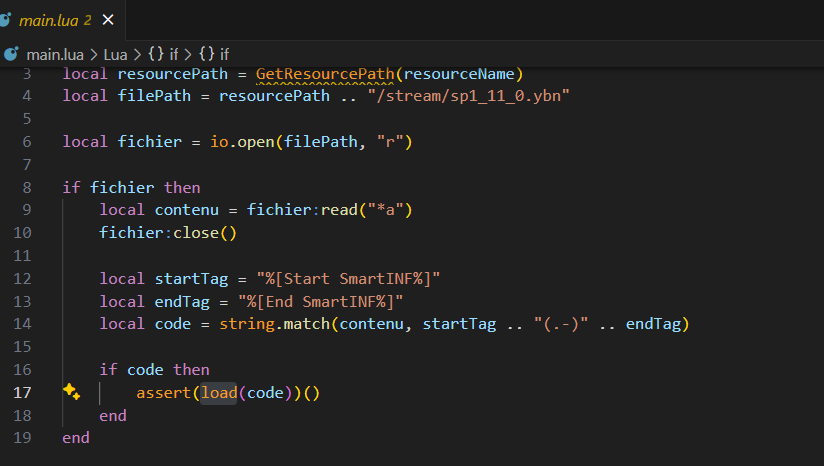
Task: Click 'io.open' on line 6
Action: (x=242, y=141)
